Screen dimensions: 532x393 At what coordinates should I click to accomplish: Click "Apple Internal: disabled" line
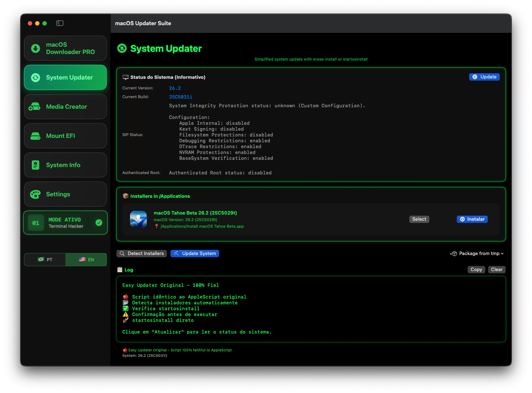[214, 123]
